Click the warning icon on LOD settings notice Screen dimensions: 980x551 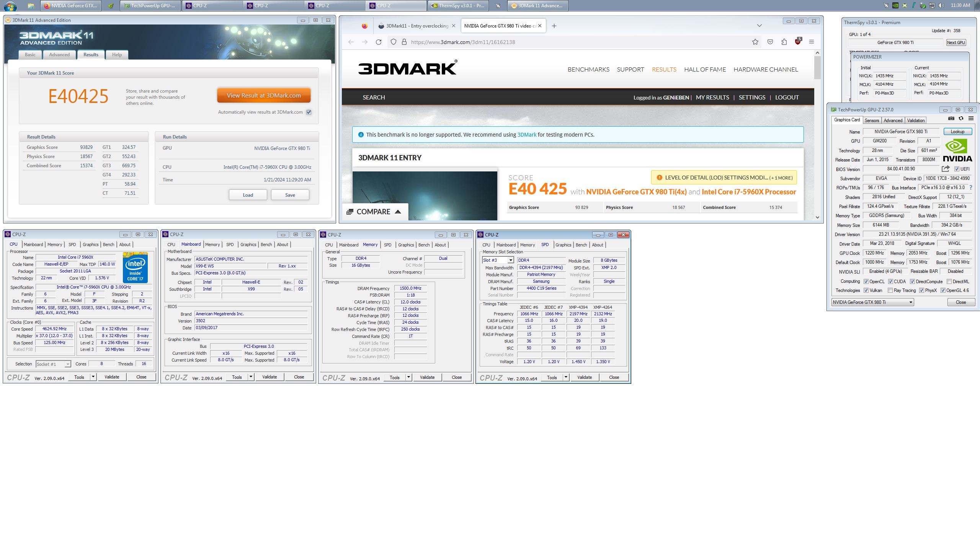tap(659, 178)
